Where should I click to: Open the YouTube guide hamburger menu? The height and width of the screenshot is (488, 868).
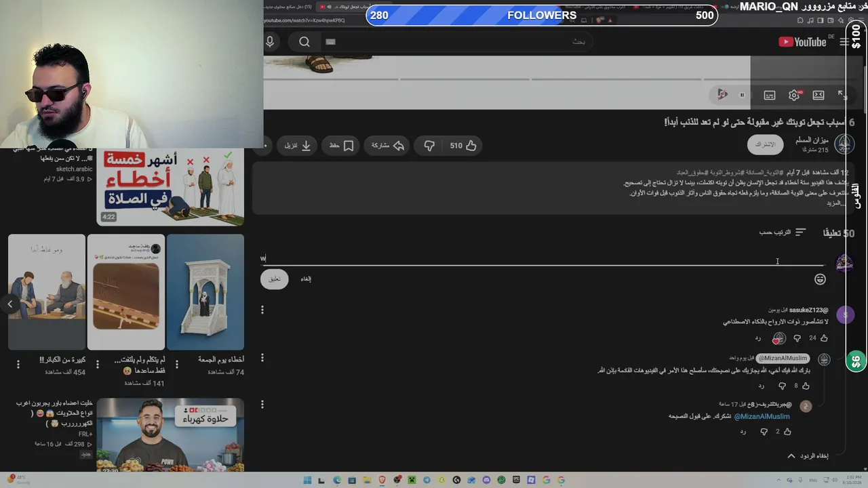(844, 42)
